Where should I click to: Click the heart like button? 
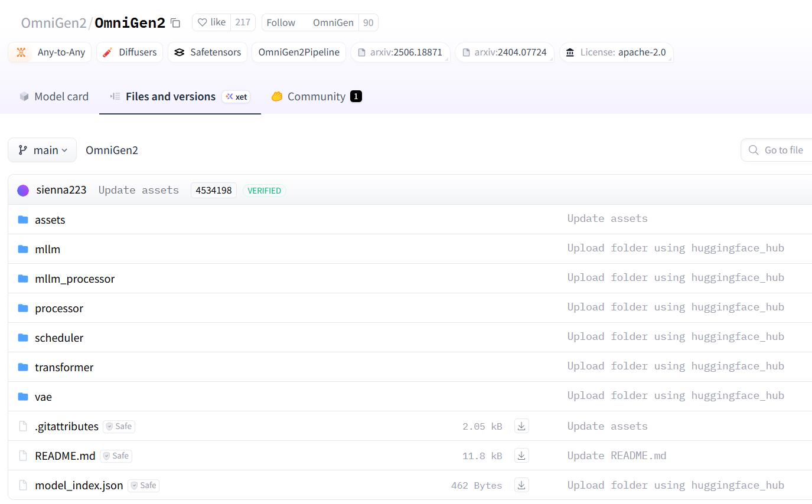pos(211,22)
